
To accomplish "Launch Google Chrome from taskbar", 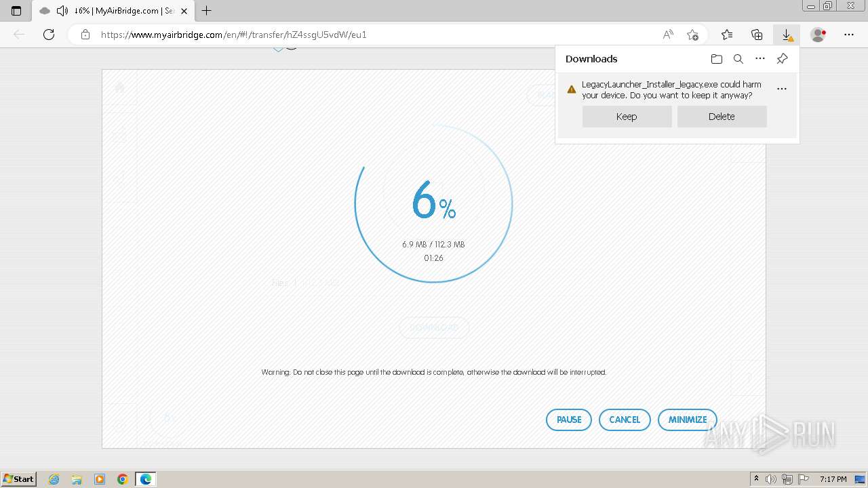I will tap(123, 479).
